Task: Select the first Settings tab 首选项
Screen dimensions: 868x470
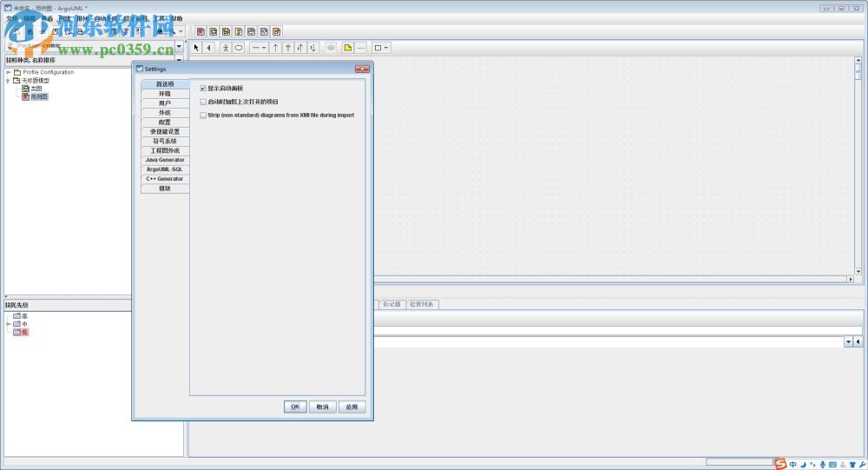Action: click(x=165, y=84)
